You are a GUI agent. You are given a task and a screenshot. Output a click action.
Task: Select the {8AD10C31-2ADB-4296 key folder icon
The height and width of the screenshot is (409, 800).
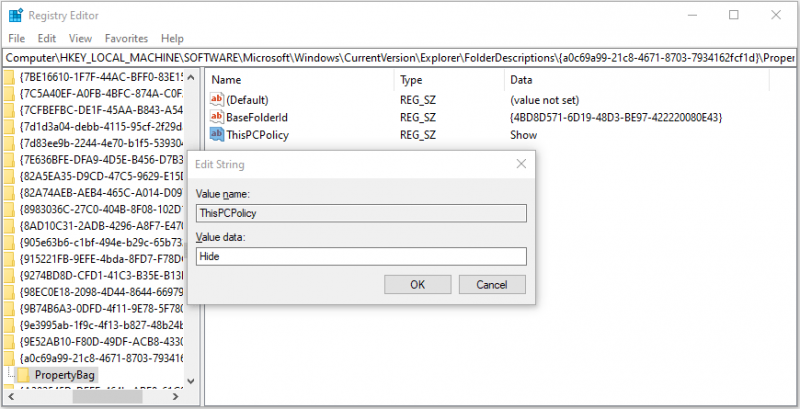[9, 226]
